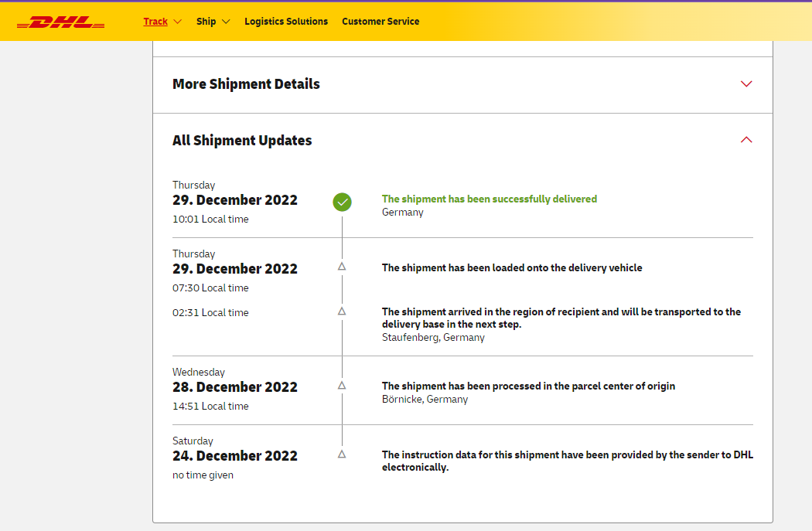Open Logistics Solutions menu item
812x531 pixels.
286,22
